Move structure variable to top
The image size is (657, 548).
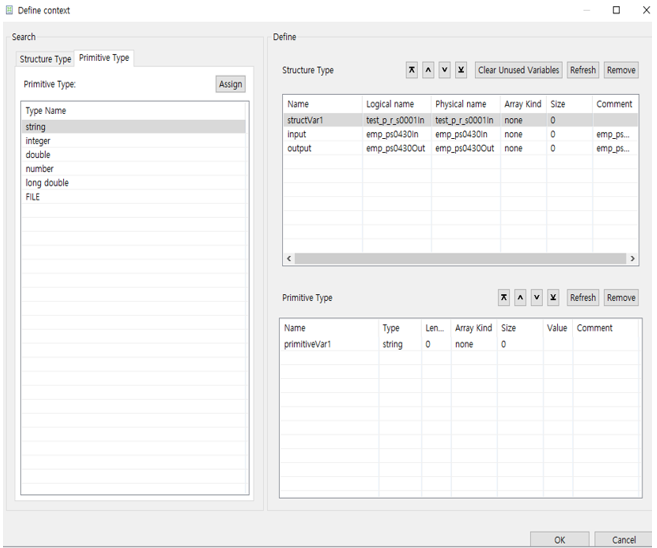pyautogui.click(x=412, y=70)
